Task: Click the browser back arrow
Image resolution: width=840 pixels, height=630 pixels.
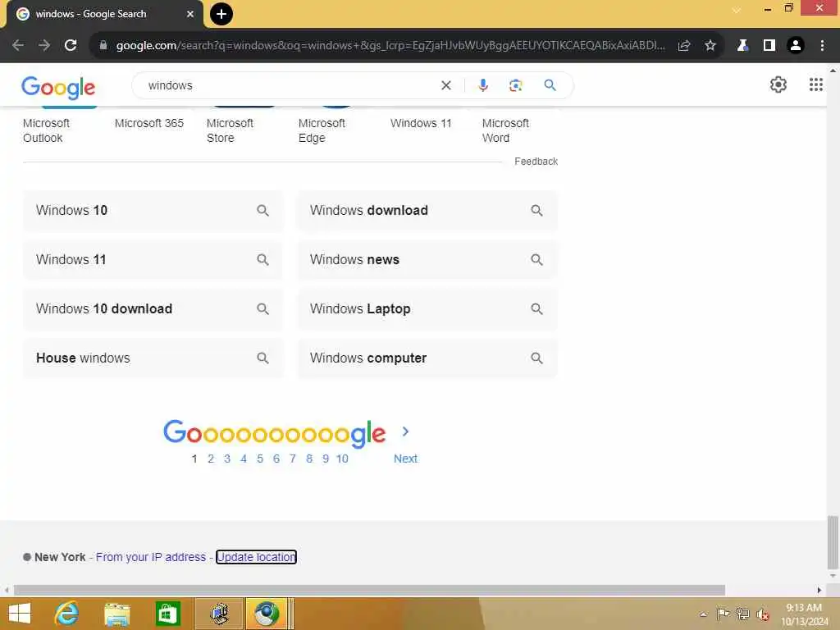Action: click(x=18, y=46)
